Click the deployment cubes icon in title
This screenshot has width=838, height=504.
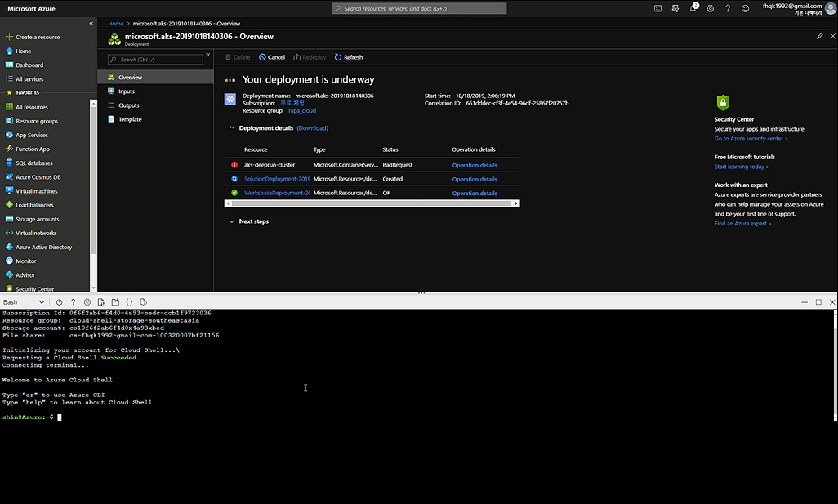point(114,39)
